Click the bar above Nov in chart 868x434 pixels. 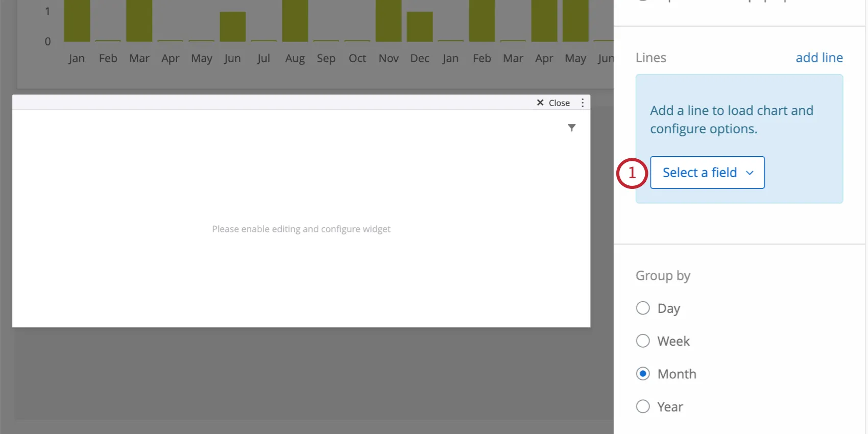[389, 20]
